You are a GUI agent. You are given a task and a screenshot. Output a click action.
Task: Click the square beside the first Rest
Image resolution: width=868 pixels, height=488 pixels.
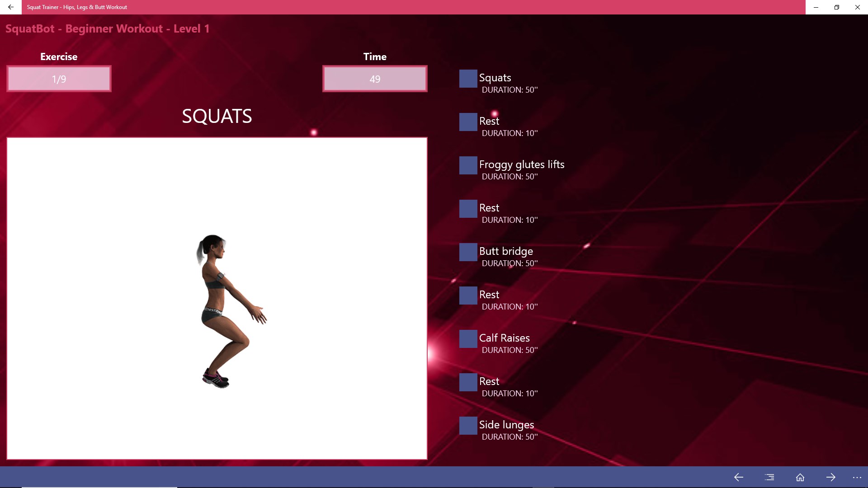[x=468, y=122]
